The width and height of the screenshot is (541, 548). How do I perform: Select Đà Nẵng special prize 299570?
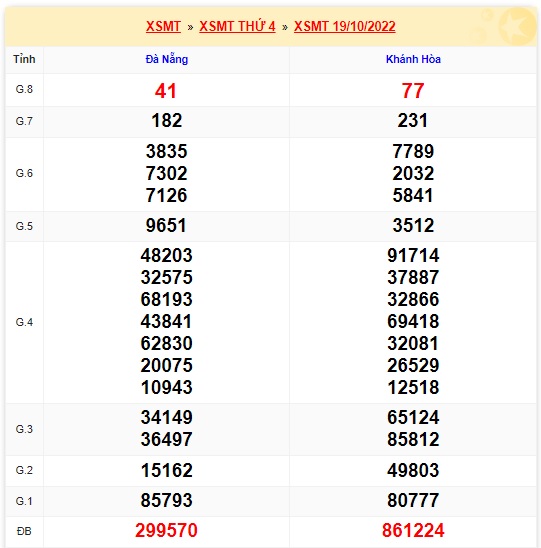[166, 531]
